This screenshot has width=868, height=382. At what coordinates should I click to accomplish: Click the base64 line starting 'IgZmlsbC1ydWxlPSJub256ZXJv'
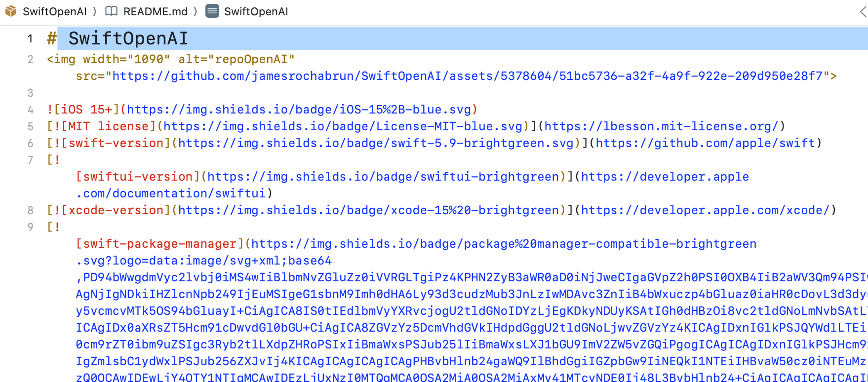click(x=472, y=361)
